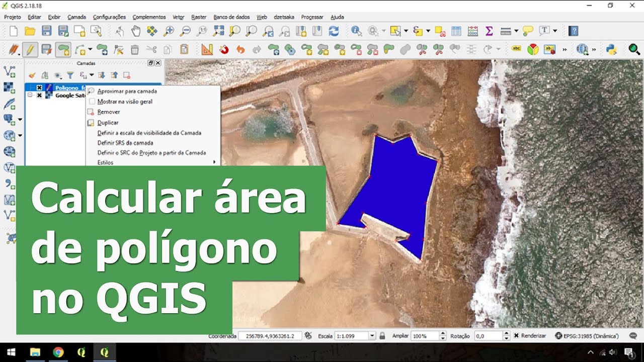This screenshot has width=644, height=362.
Task: Open the Python console icon
Action: (x=611, y=49)
